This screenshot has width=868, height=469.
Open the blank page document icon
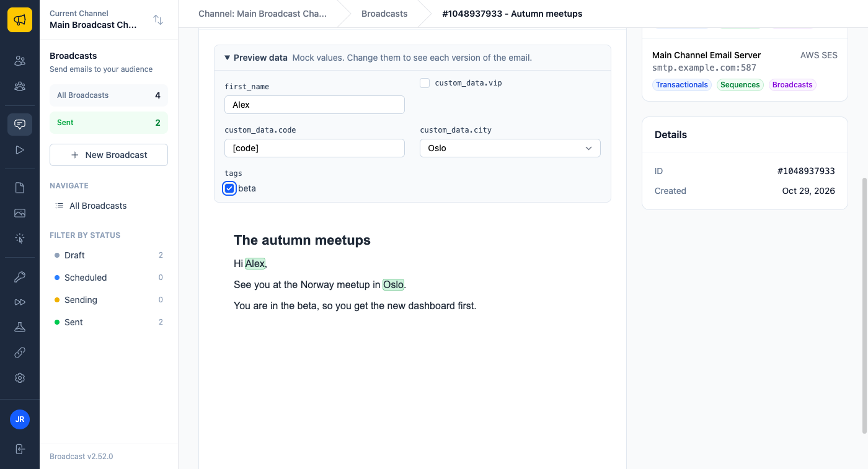click(x=20, y=188)
